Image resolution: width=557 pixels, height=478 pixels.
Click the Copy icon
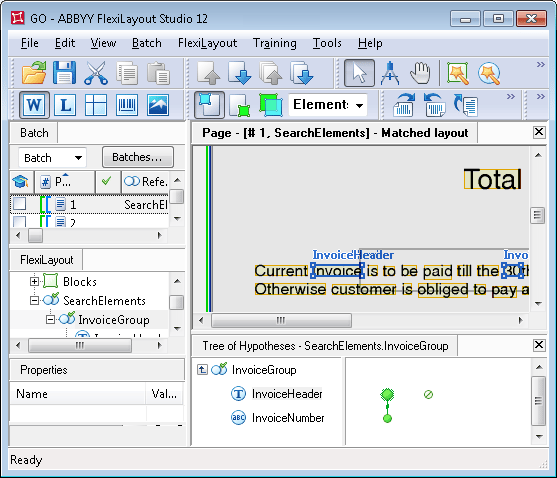(x=127, y=73)
